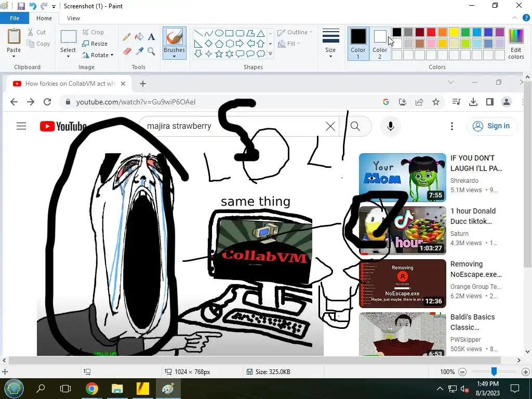Screen dimensions: 532x399
Task: Choose the Right arrow shape
Action: [x=240, y=44]
